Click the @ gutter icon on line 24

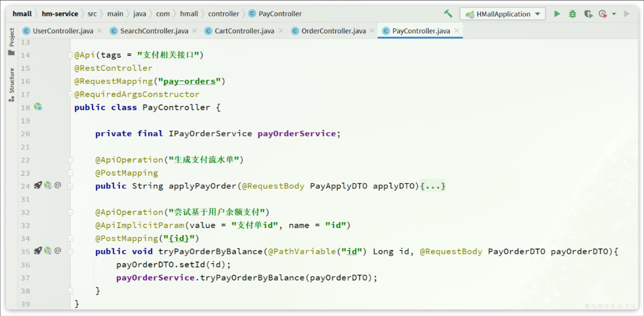click(x=58, y=185)
